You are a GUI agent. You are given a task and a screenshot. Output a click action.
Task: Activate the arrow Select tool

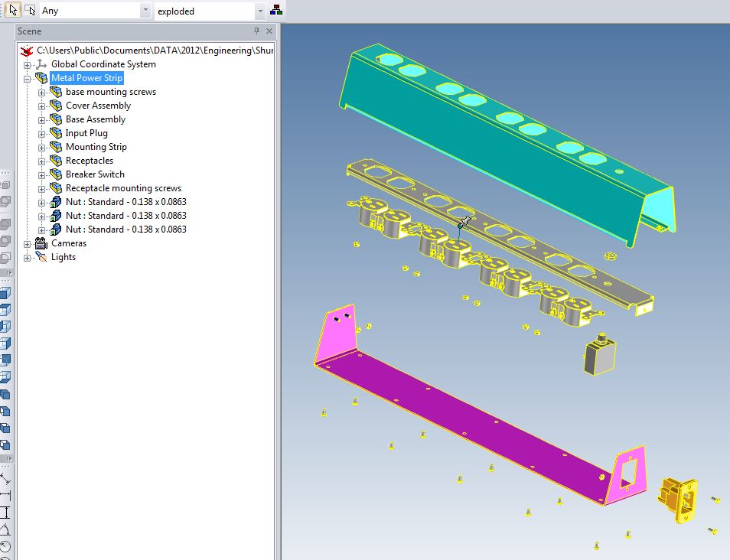tap(14, 10)
